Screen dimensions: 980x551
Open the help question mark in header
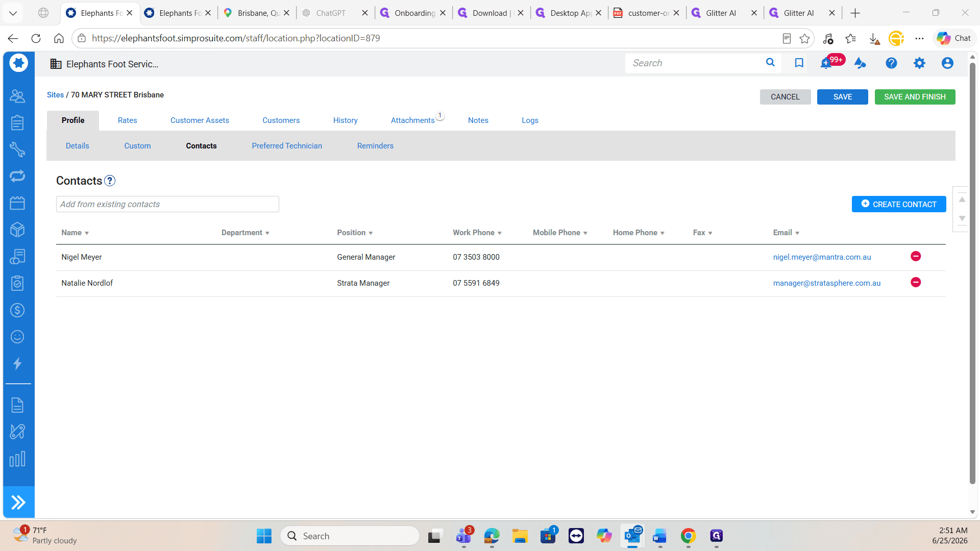pyautogui.click(x=891, y=63)
